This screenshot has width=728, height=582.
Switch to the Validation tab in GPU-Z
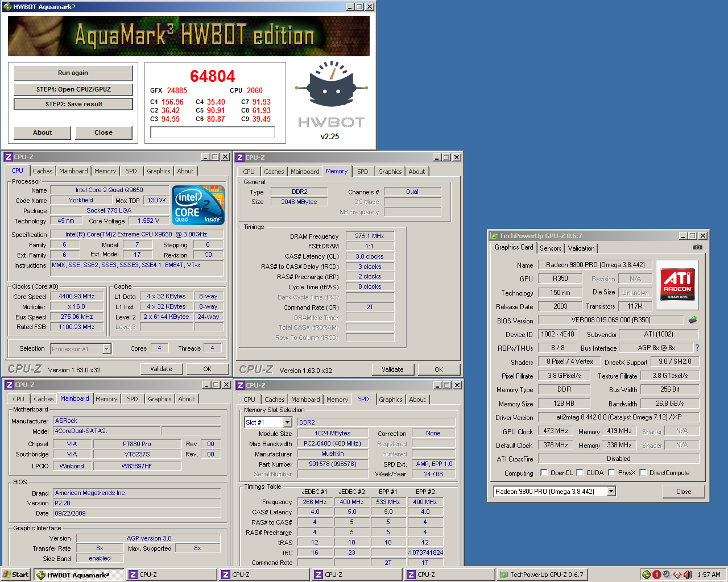[581, 248]
